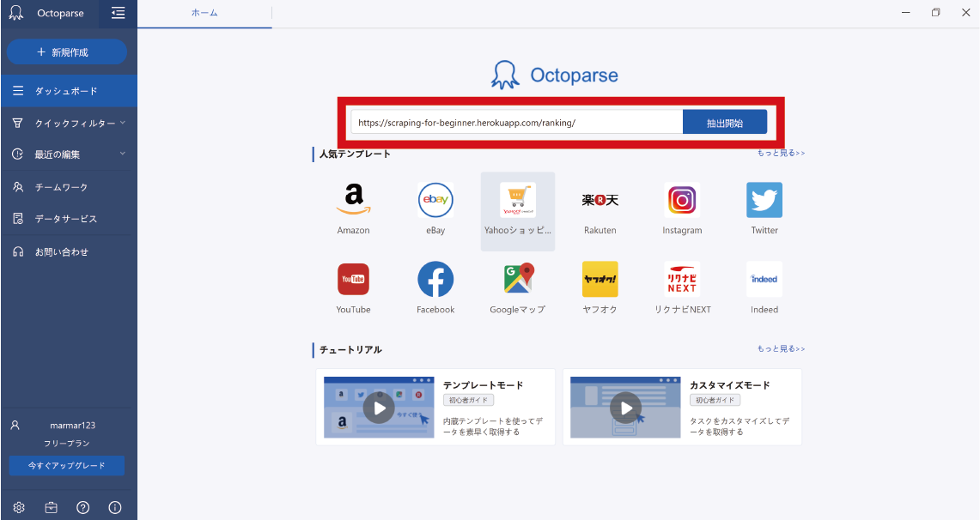Play the テンプレートモード tutorial video
Image resolution: width=980 pixels, height=520 pixels.
pyautogui.click(x=379, y=408)
